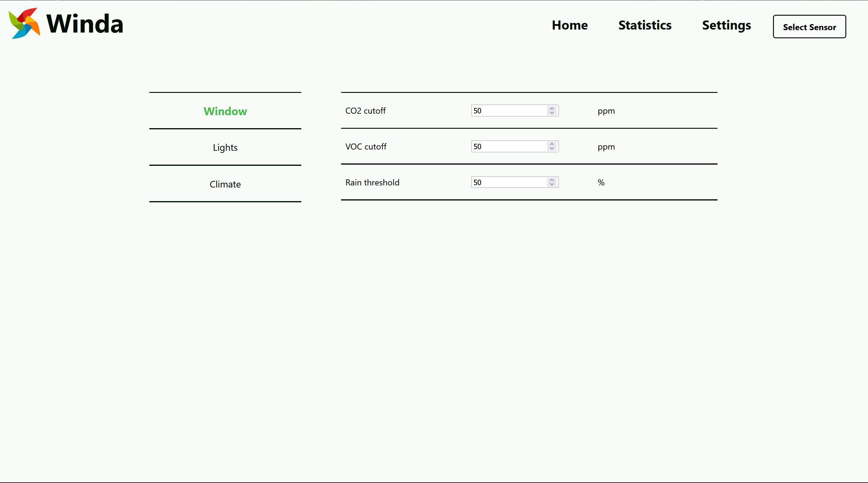Click the Winda brand name text
Screen dimensions: 868x483
[x=84, y=24]
